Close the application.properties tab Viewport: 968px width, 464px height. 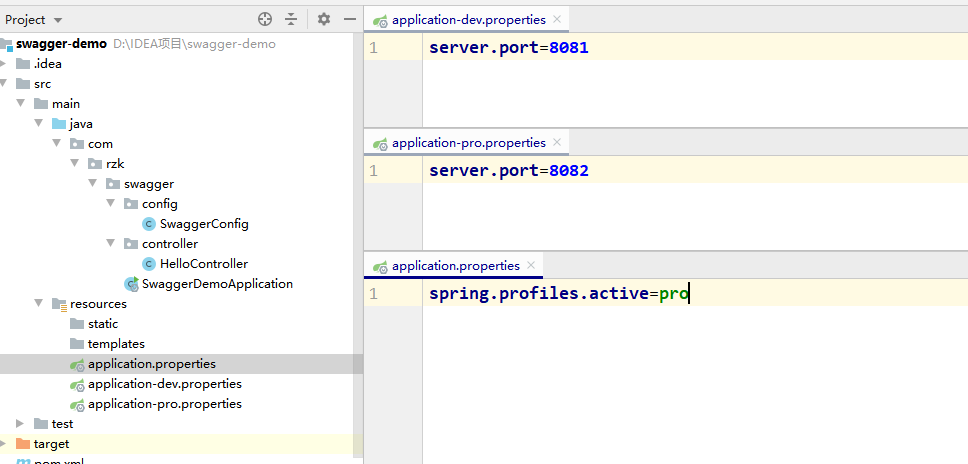pyautogui.click(x=531, y=265)
